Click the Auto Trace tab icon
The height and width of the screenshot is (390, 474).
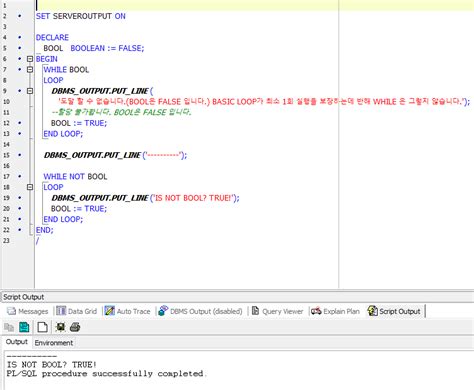click(110, 311)
